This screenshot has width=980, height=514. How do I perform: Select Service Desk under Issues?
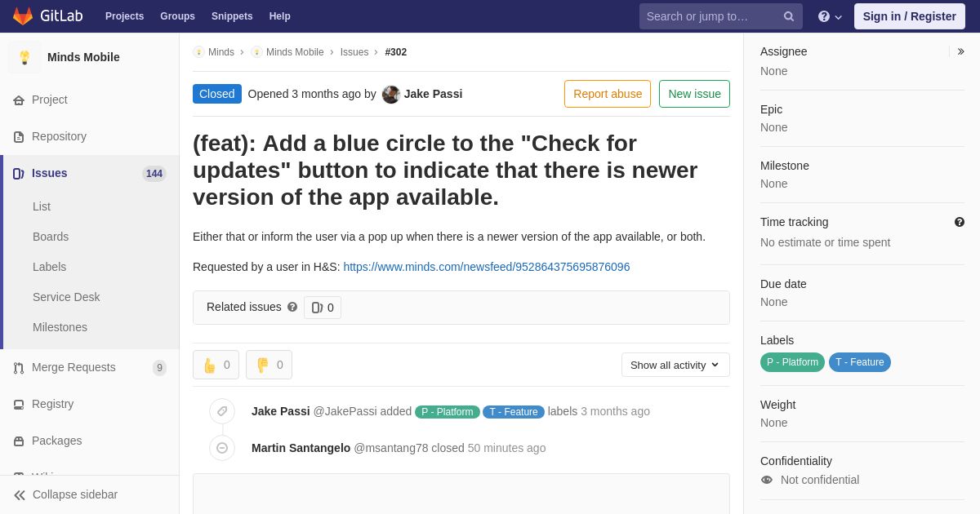coord(66,297)
